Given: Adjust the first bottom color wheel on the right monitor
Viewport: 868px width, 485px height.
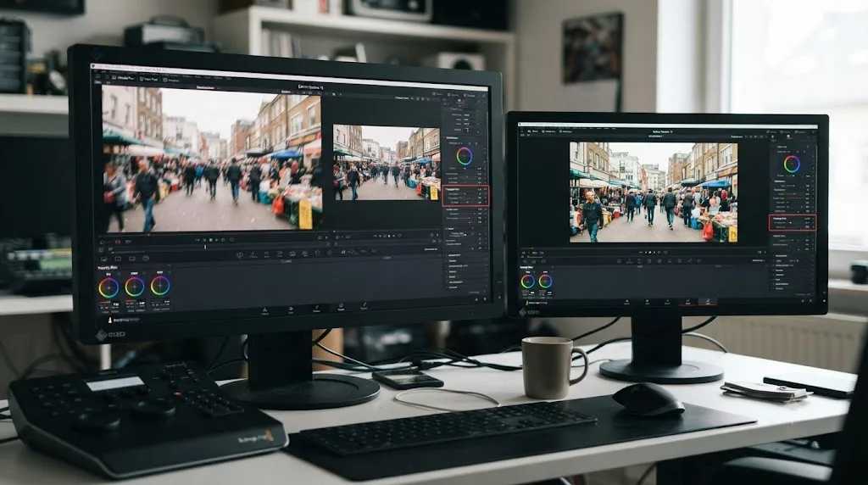Looking at the screenshot, I should 527,282.
